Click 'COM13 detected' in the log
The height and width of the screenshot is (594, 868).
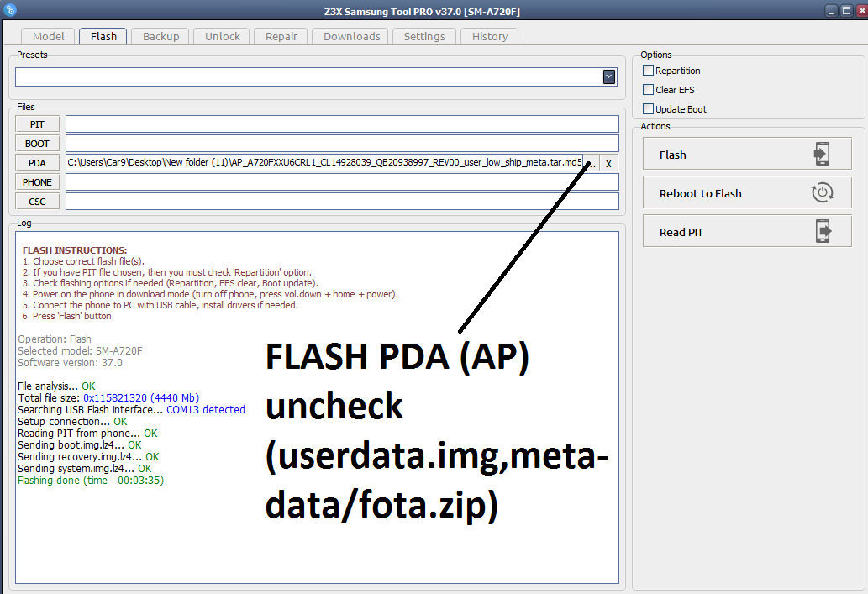[x=205, y=410]
